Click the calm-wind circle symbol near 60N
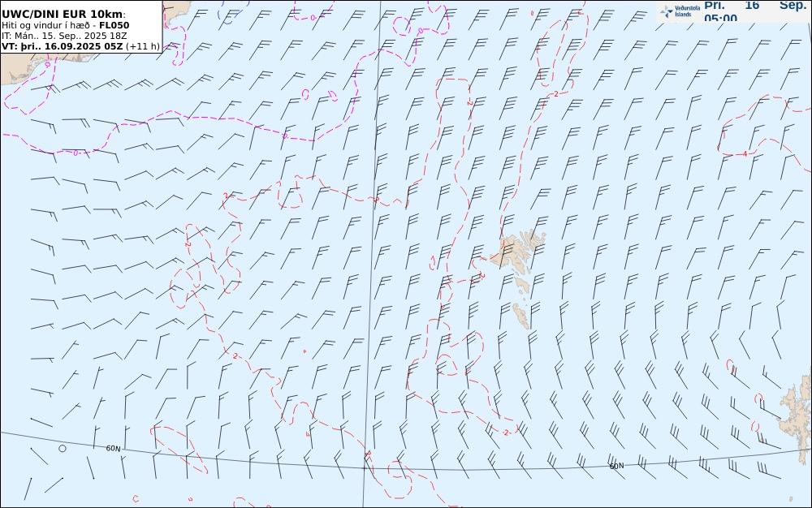This screenshot has height=508, width=812. (63, 449)
